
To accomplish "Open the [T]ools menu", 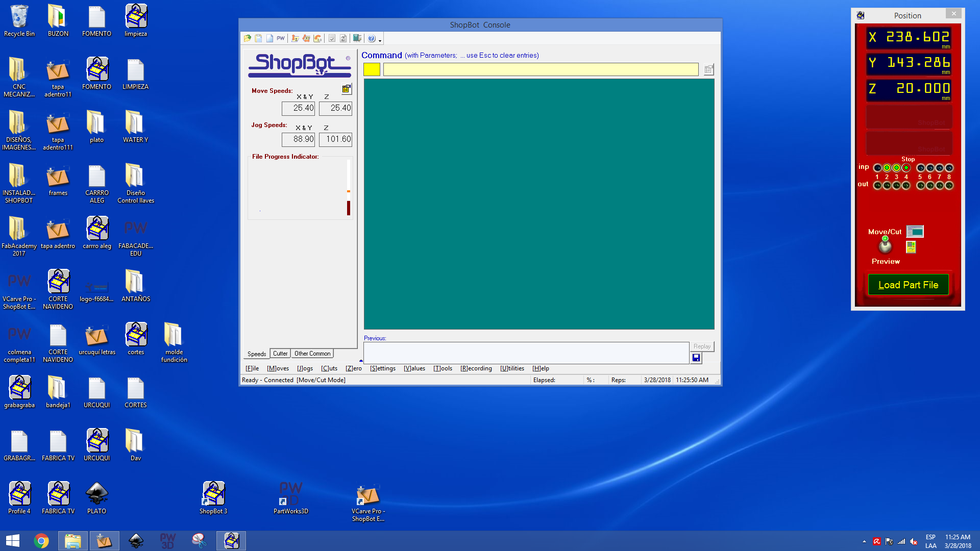I will [x=443, y=368].
